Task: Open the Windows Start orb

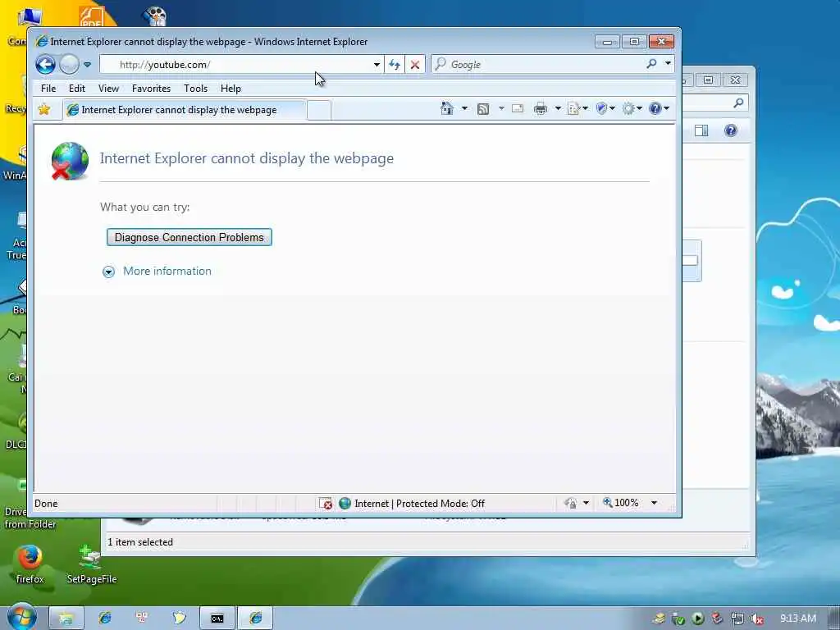Action: click(21, 617)
